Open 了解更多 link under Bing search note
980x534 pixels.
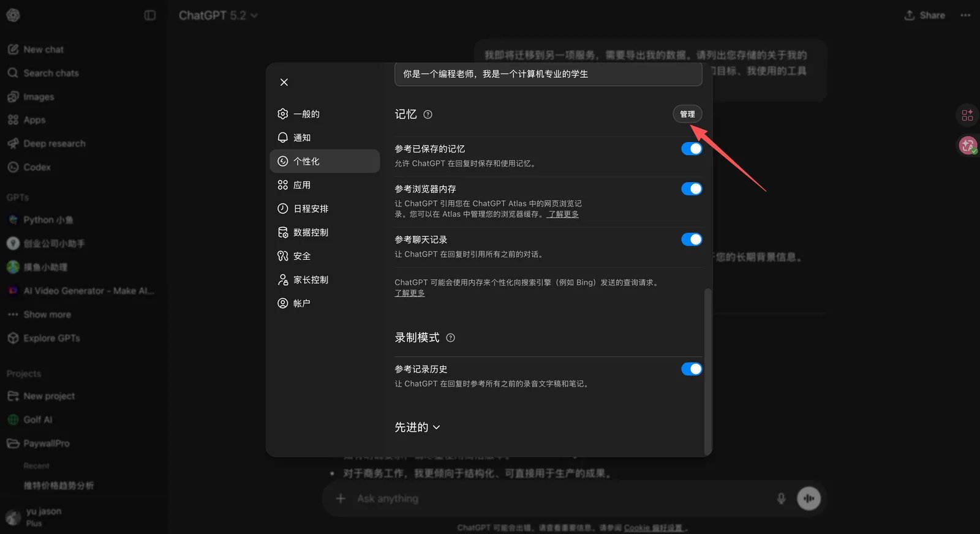pos(410,293)
